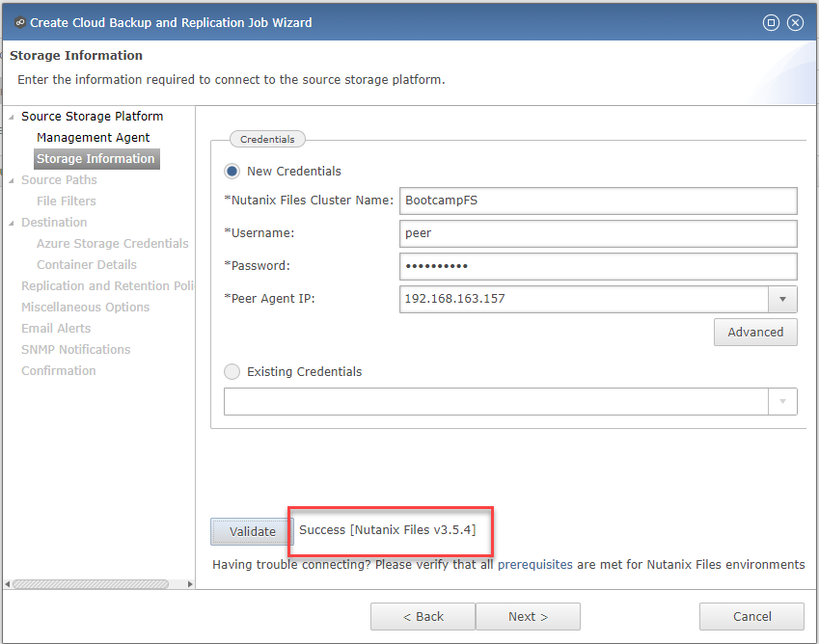Proceed with the Next button
This screenshot has height=644, width=819.
528,616
